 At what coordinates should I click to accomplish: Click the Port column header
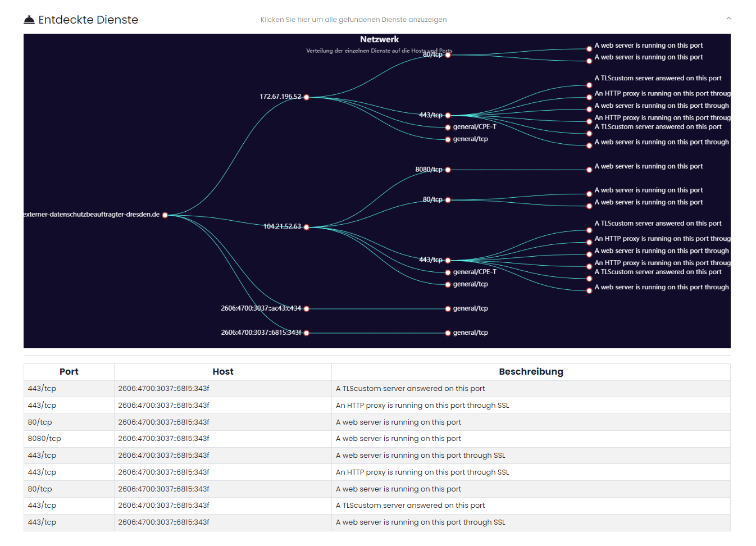point(69,372)
